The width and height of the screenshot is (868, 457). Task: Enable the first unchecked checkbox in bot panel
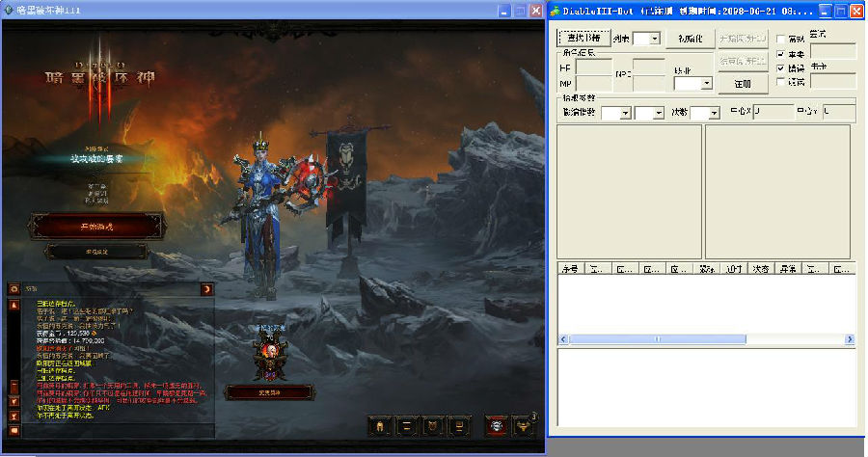point(781,39)
